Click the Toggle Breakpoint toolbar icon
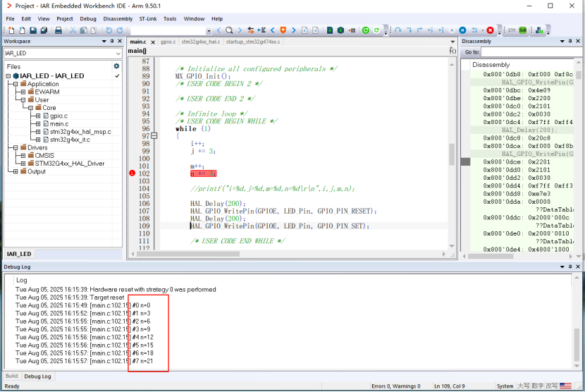This screenshot has height=392, width=585. click(352, 30)
